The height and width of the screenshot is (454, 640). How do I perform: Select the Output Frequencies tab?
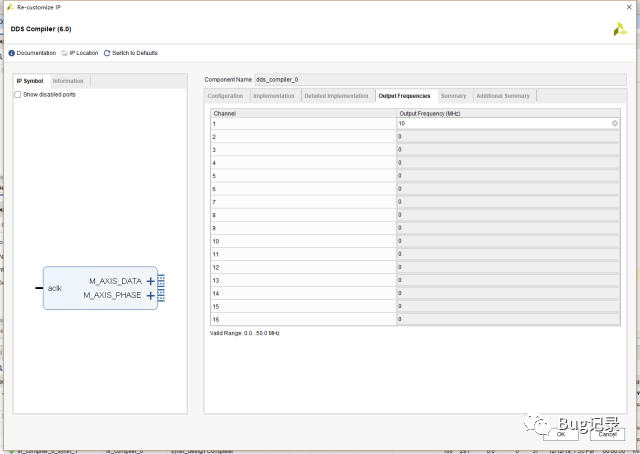click(404, 96)
